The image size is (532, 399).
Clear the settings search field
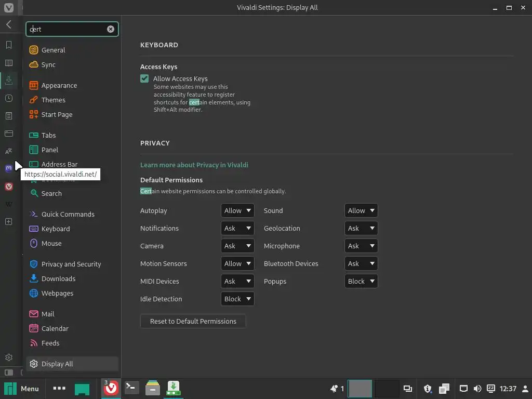(111, 29)
